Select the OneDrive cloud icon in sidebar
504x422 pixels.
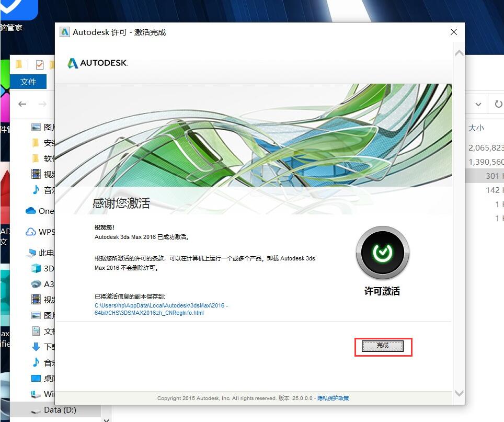[31, 211]
